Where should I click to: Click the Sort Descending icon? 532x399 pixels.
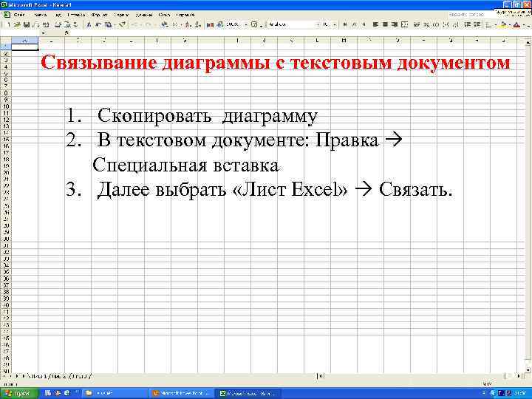(x=198, y=24)
